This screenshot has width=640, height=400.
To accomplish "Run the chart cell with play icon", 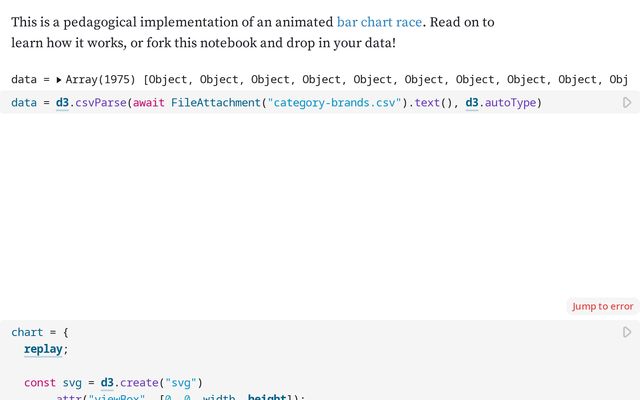I will pyautogui.click(x=627, y=332).
